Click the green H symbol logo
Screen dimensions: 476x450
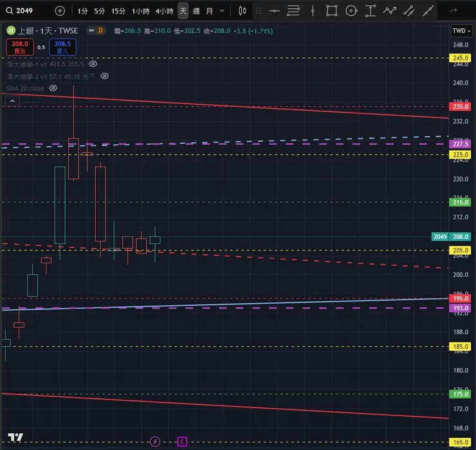(11, 30)
